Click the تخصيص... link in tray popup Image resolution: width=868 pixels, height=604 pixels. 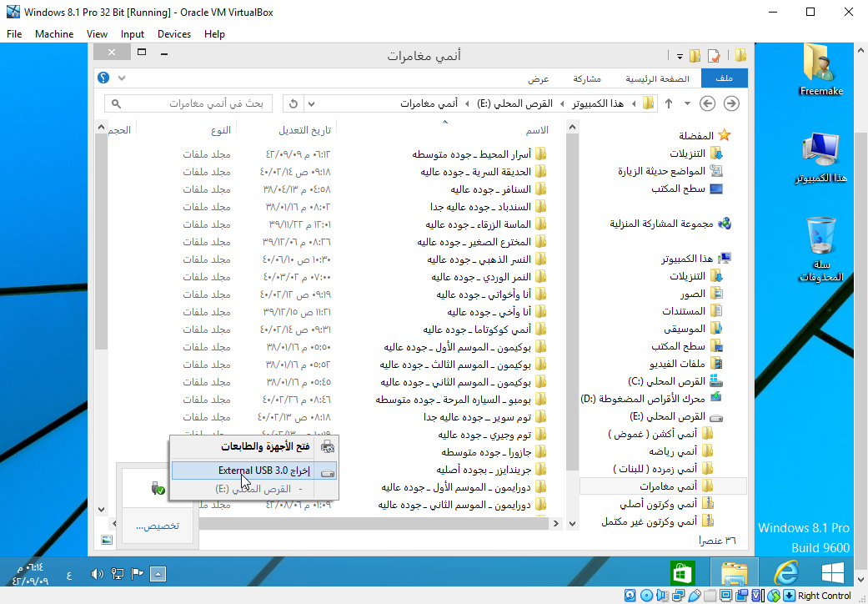coord(158,526)
